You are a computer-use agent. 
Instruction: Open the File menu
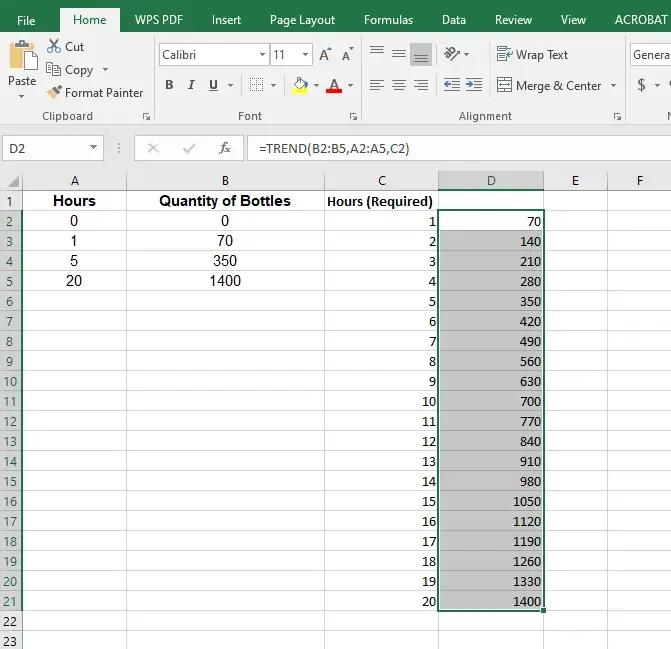coord(26,19)
